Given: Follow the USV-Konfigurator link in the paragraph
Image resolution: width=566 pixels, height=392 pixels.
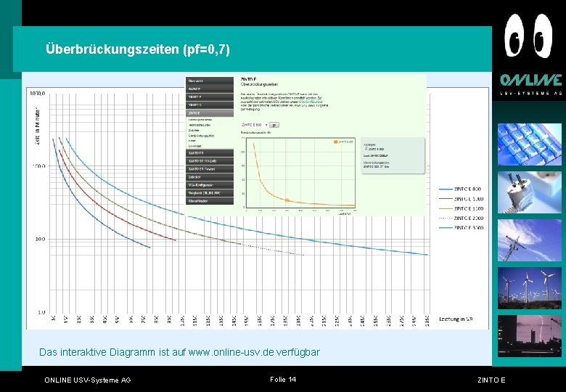Looking at the screenshot, I should click(311, 102).
